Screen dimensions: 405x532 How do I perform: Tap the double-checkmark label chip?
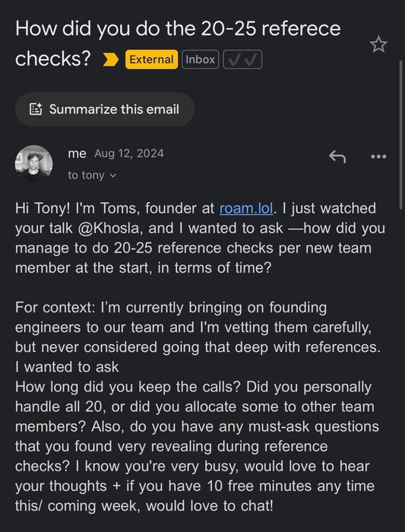(x=242, y=60)
